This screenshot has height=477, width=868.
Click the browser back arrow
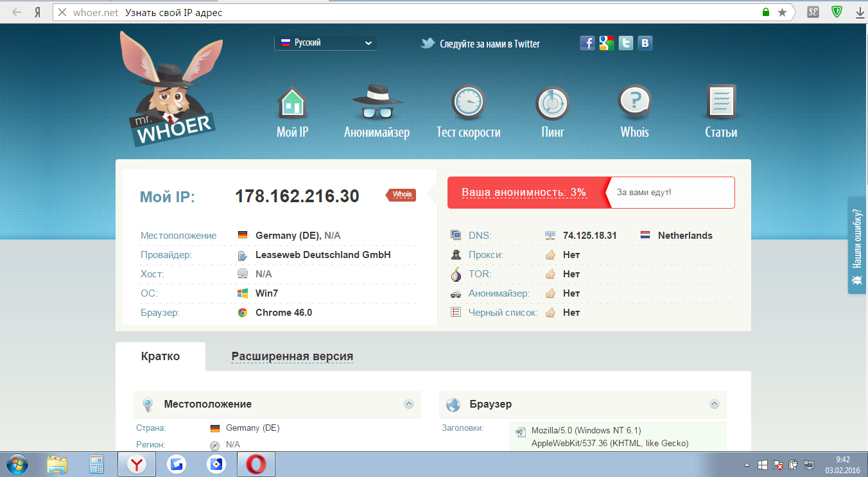pos(17,12)
